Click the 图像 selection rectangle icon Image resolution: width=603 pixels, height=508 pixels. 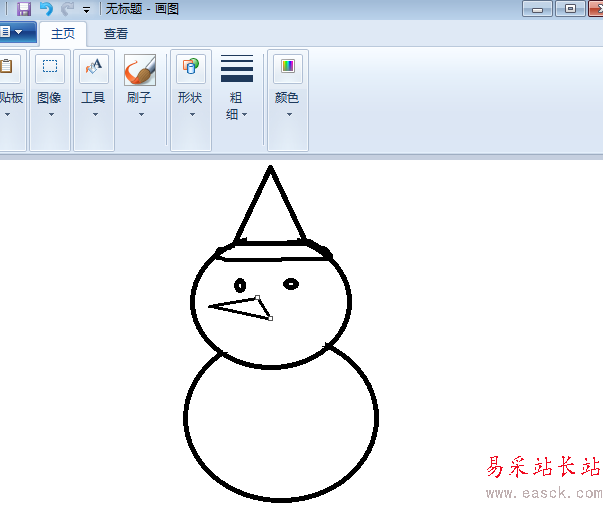[50, 68]
